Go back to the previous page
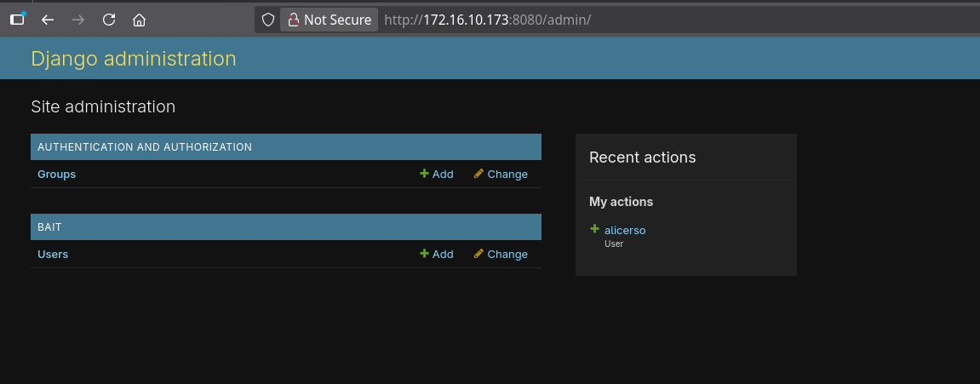This screenshot has width=980, height=384. click(48, 19)
